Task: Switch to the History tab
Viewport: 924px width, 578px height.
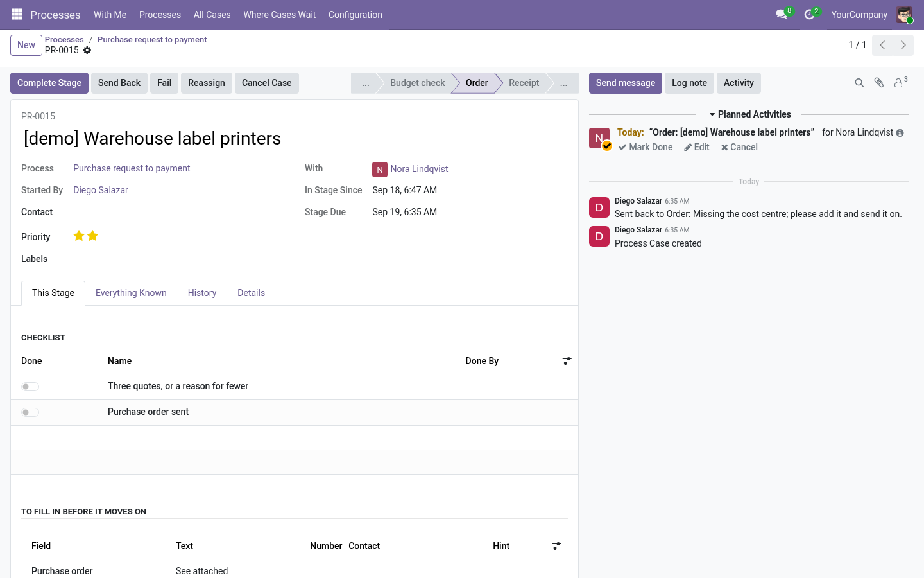Action: click(x=202, y=293)
